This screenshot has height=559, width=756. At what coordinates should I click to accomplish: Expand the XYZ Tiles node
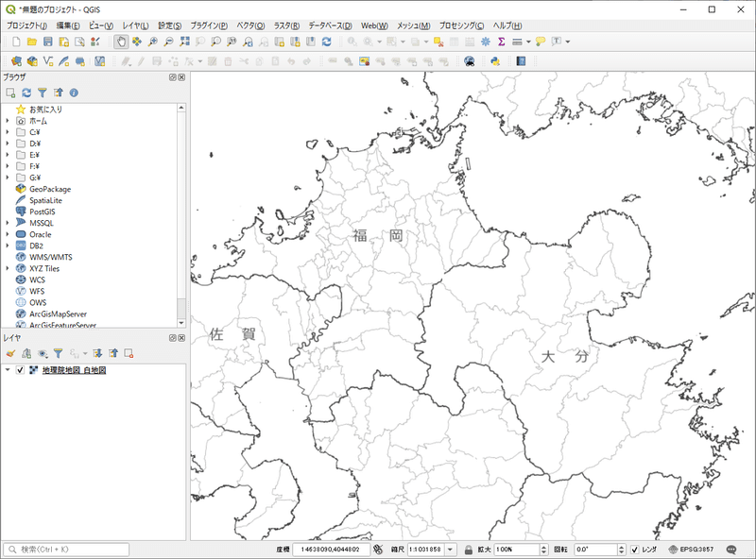[8, 268]
